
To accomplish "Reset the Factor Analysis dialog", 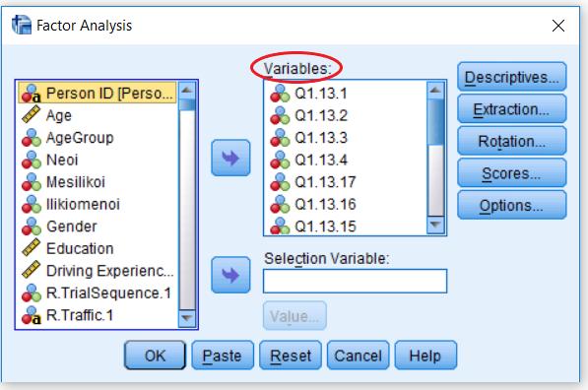I will pyautogui.click(x=291, y=356).
